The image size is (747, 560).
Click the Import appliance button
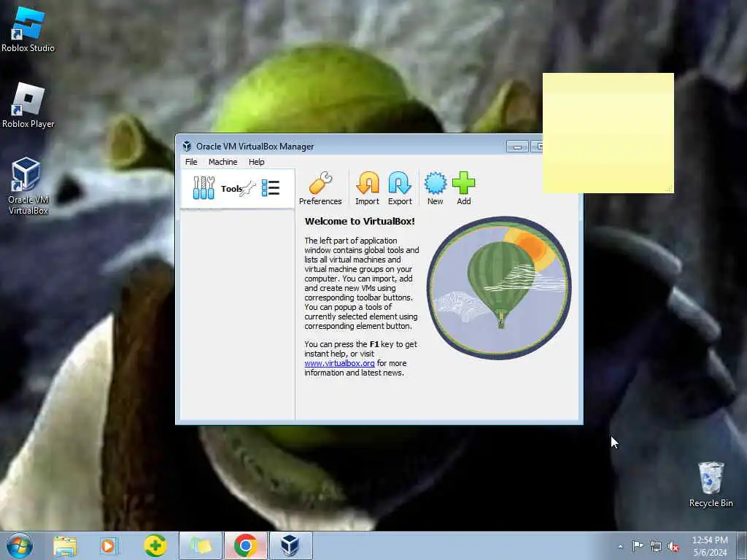368,189
